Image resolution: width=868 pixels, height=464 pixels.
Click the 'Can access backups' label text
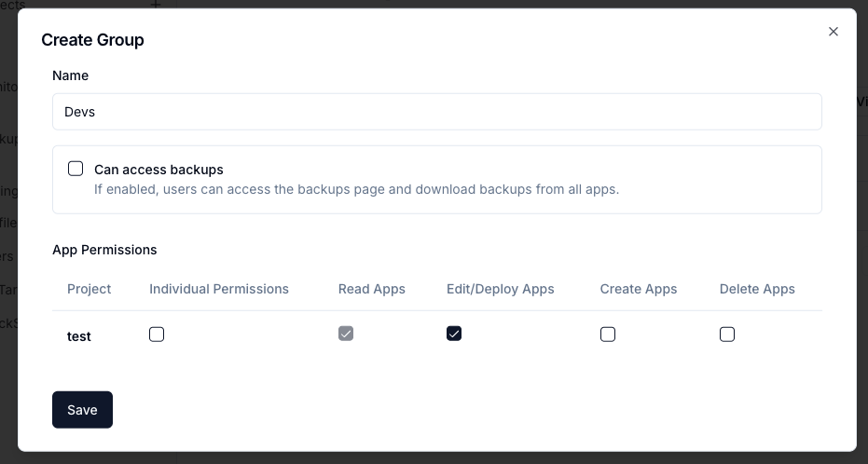coord(158,170)
